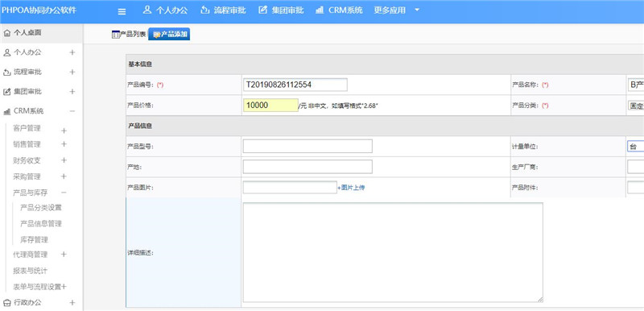Click the hamburger menu icon
644x311 pixels.
[x=122, y=11]
